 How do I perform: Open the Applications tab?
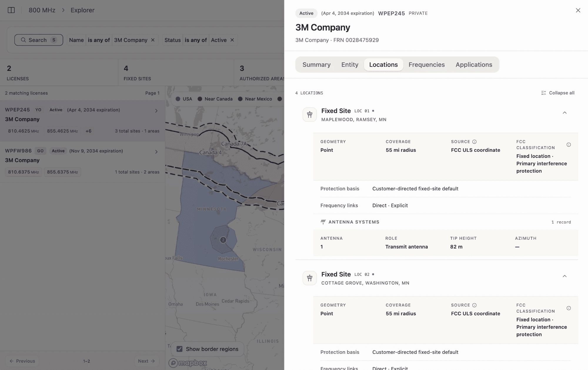tap(474, 65)
